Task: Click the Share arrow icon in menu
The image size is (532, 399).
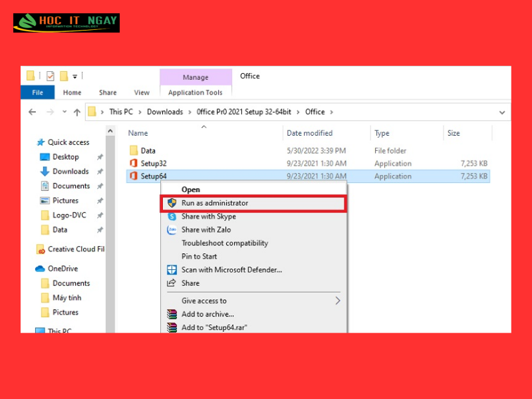Action: pos(172,283)
